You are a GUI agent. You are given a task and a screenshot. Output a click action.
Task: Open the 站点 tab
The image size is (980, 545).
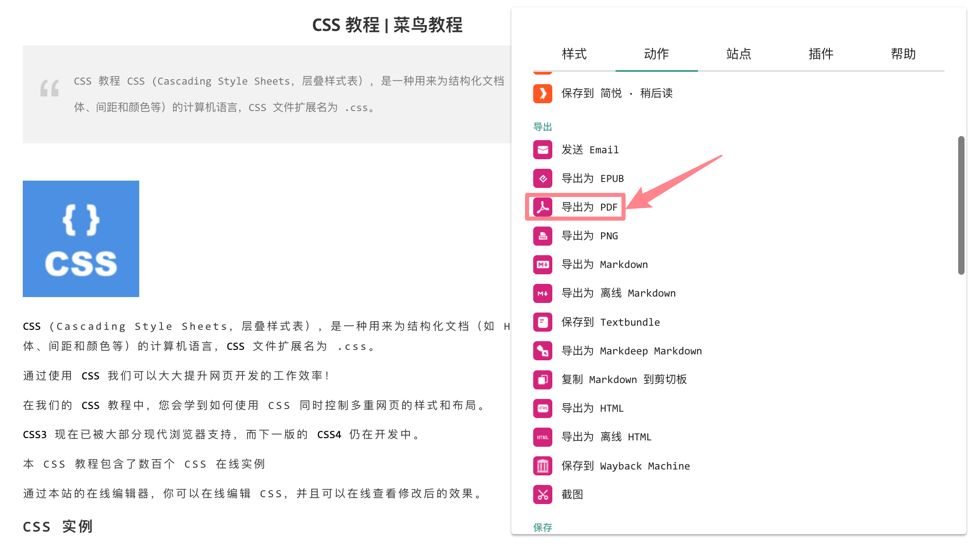(x=739, y=54)
